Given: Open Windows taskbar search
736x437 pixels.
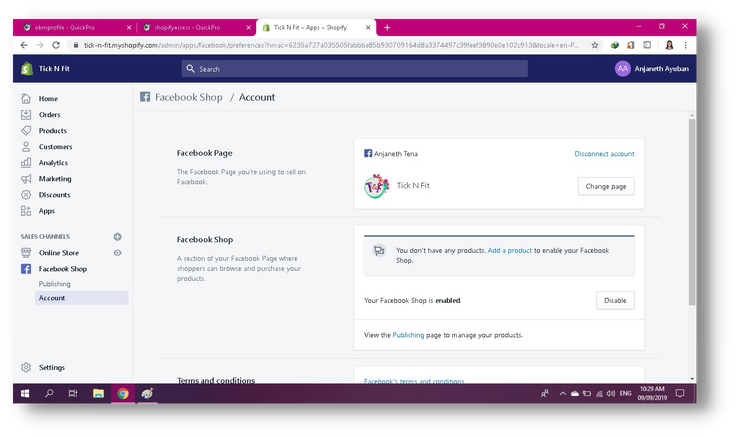Looking at the screenshot, I should click(49, 393).
